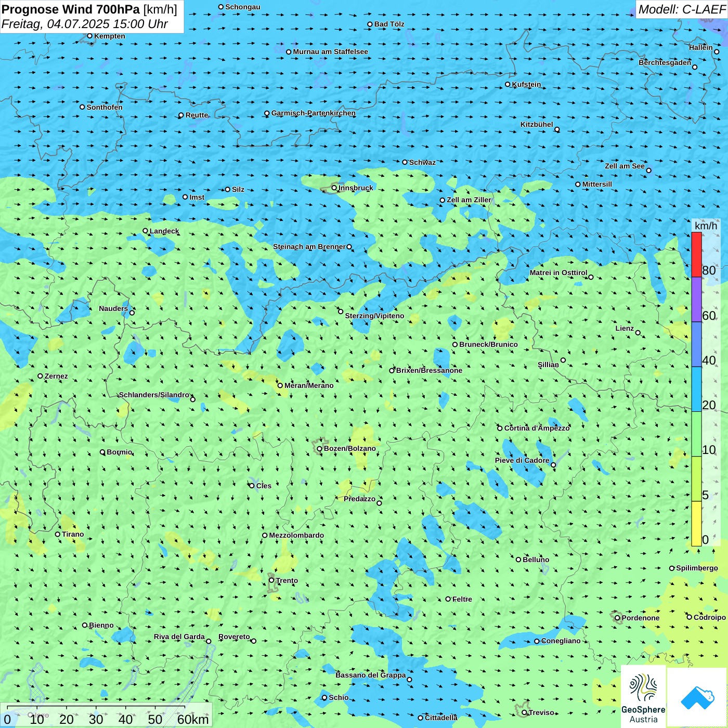Click the Predazzo label
Screen dimensions: 728x728
[360, 499]
